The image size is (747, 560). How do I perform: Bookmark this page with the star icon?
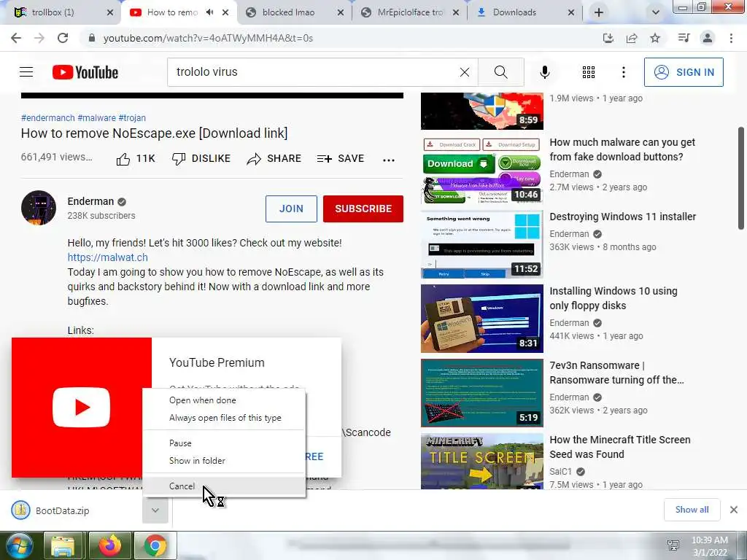(655, 38)
